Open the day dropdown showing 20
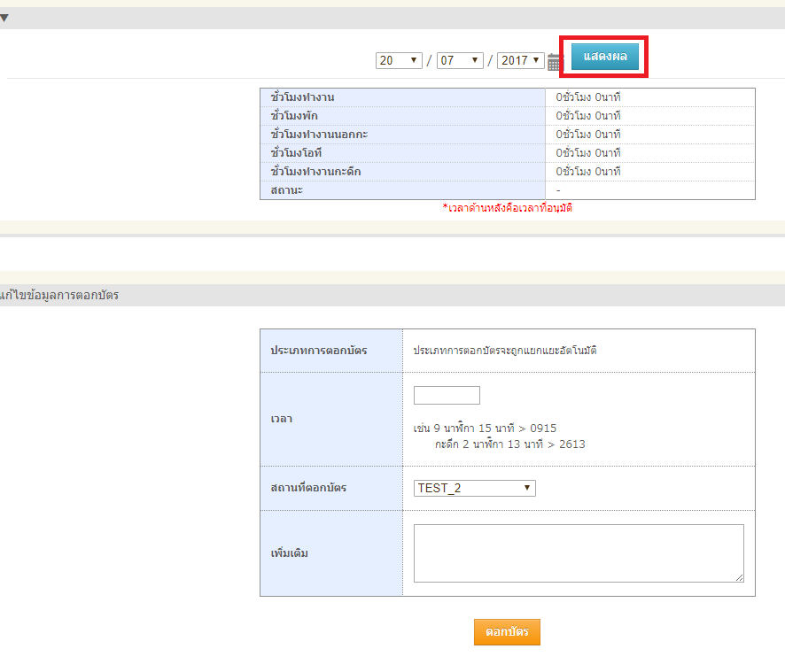This screenshot has height=672, width=785. tap(399, 60)
